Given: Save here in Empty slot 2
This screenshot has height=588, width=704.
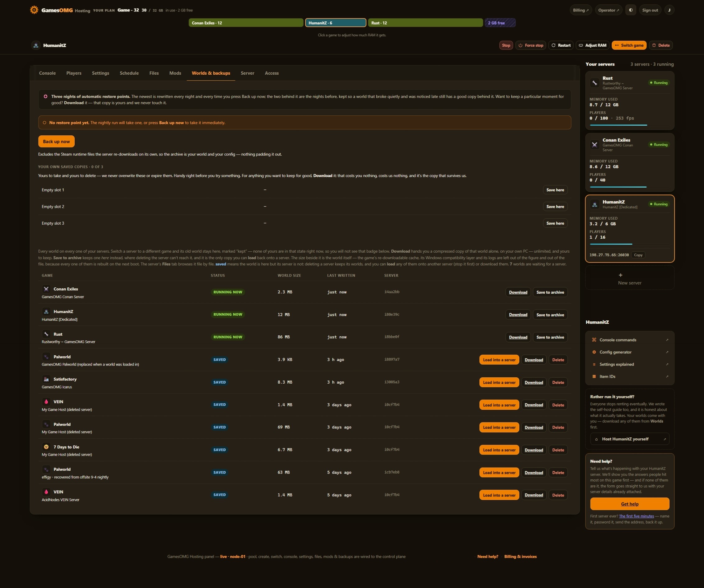Looking at the screenshot, I should click(x=555, y=207).
